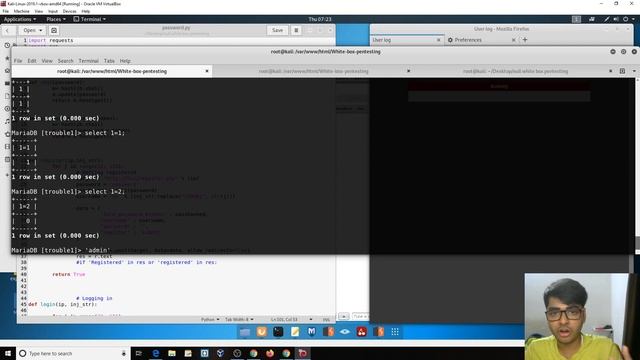Select the User log Firefox tab
The width and height of the screenshot is (640, 360).
coord(407,40)
